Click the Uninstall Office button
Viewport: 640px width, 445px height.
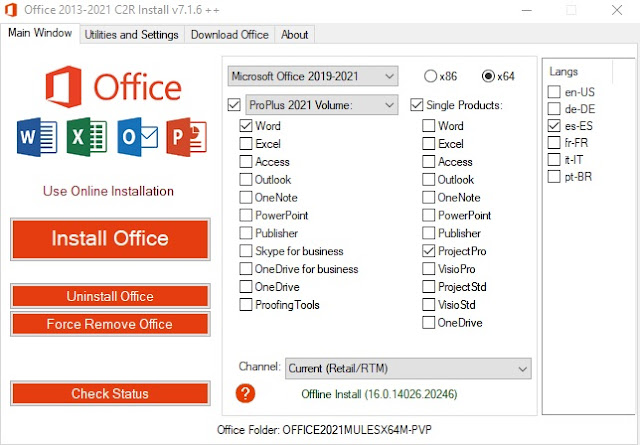tap(110, 296)
